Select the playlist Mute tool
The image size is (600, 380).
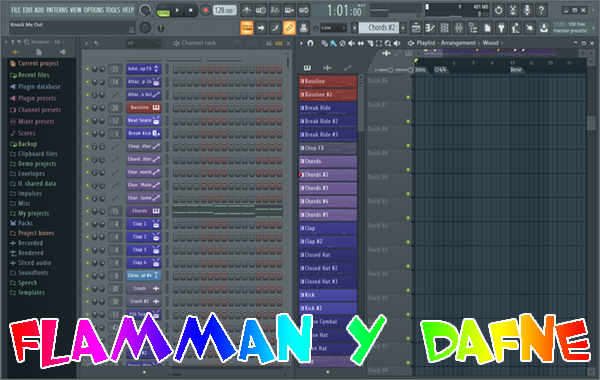pyautogui.click(x=351, y=43)
